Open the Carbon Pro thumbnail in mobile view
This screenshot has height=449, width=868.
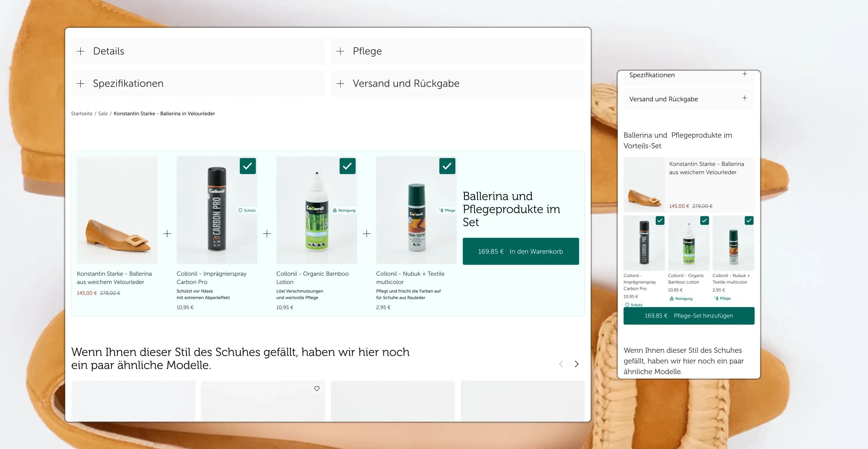(644, 243)
